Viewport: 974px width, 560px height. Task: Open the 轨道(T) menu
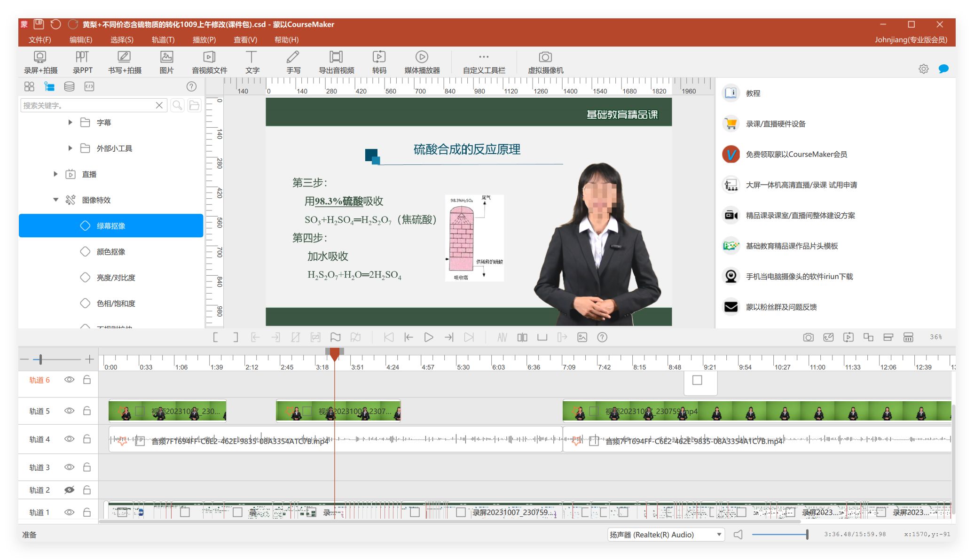click(163, 40)
